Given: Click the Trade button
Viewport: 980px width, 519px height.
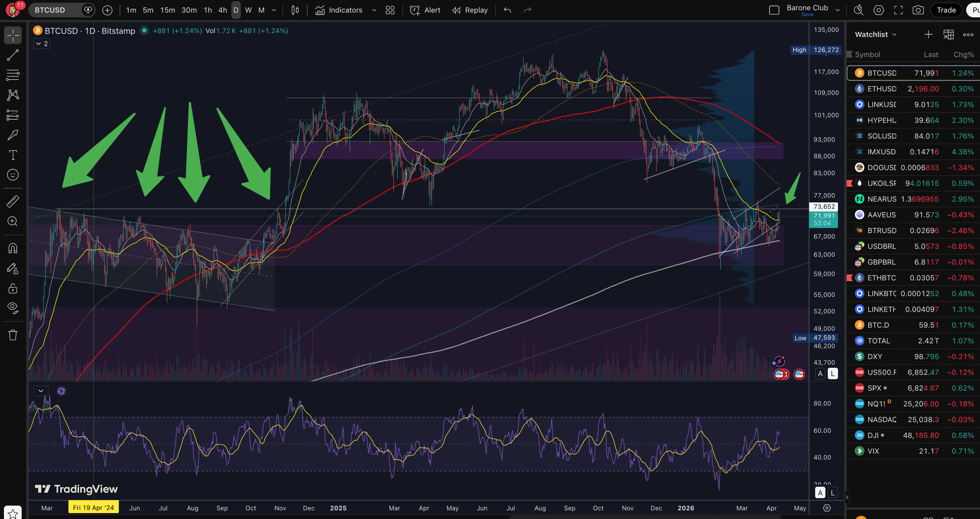Looking at the screenshot, I should click(946, 10).
